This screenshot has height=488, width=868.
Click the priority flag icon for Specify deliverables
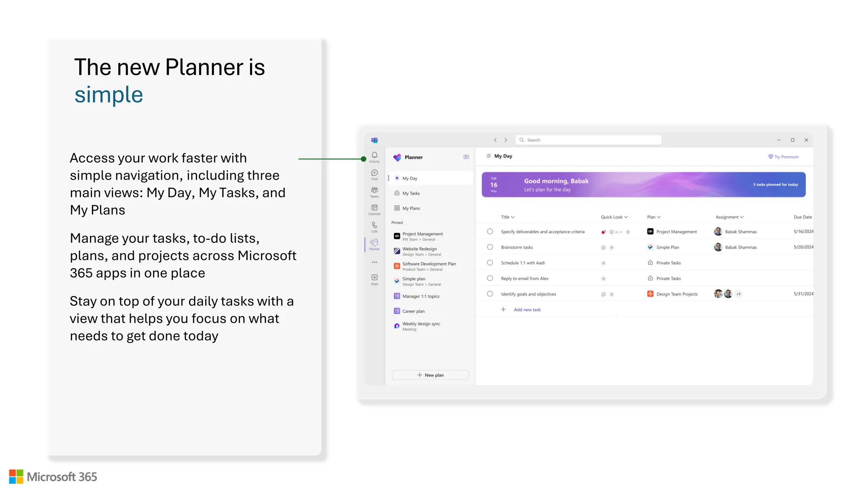point(604,232)
